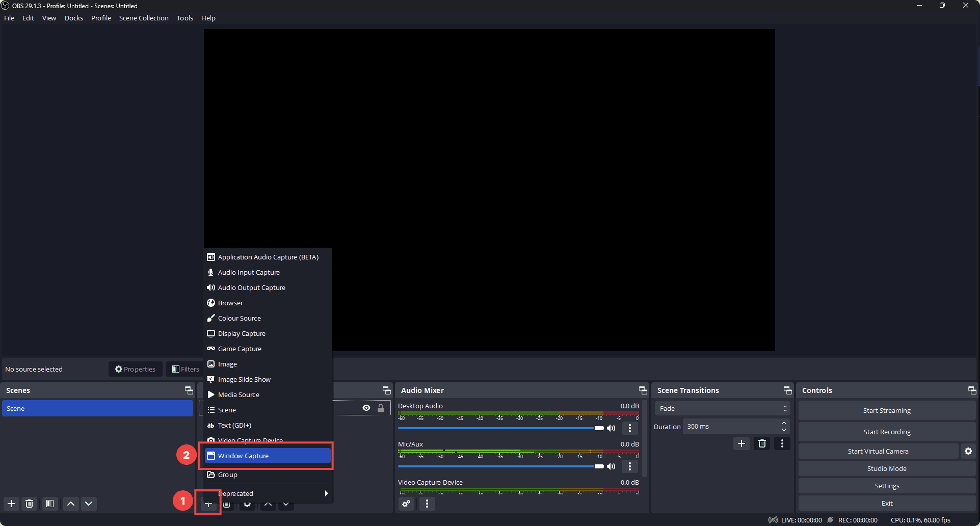Open the File menu
Viewport: 980px width, 526px height.
point(9,18)
